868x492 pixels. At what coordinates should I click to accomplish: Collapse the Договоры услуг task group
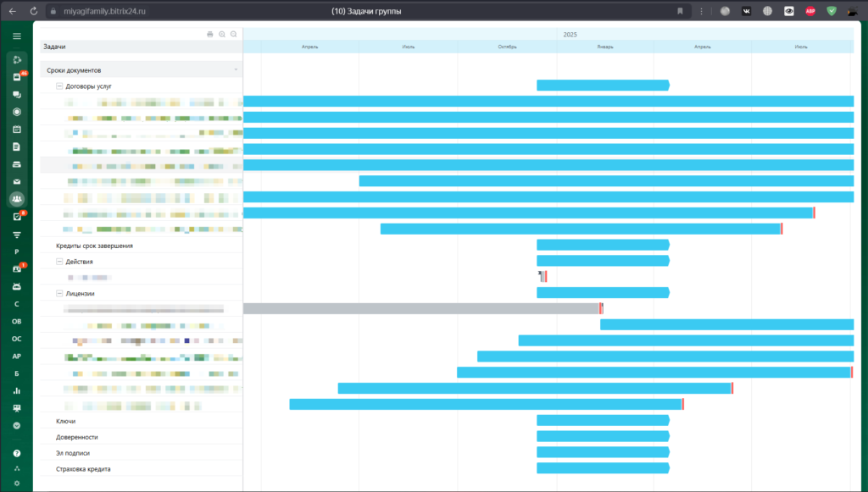(x=59, y=86)
